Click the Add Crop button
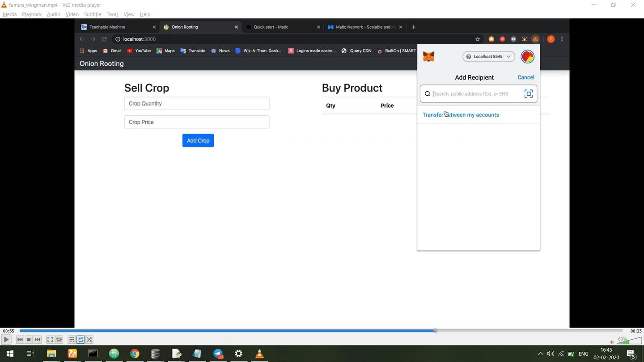The width and height of the screenshot is (644, 362). 198,140
